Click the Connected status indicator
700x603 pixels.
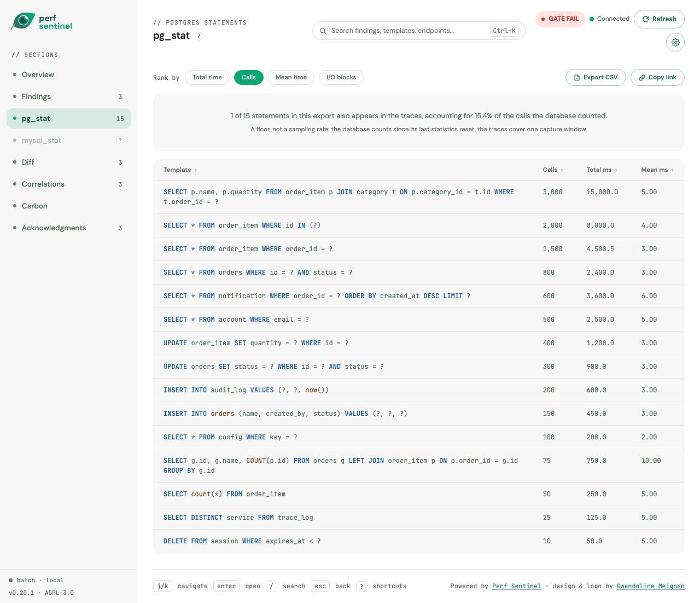tap(610, 19)
